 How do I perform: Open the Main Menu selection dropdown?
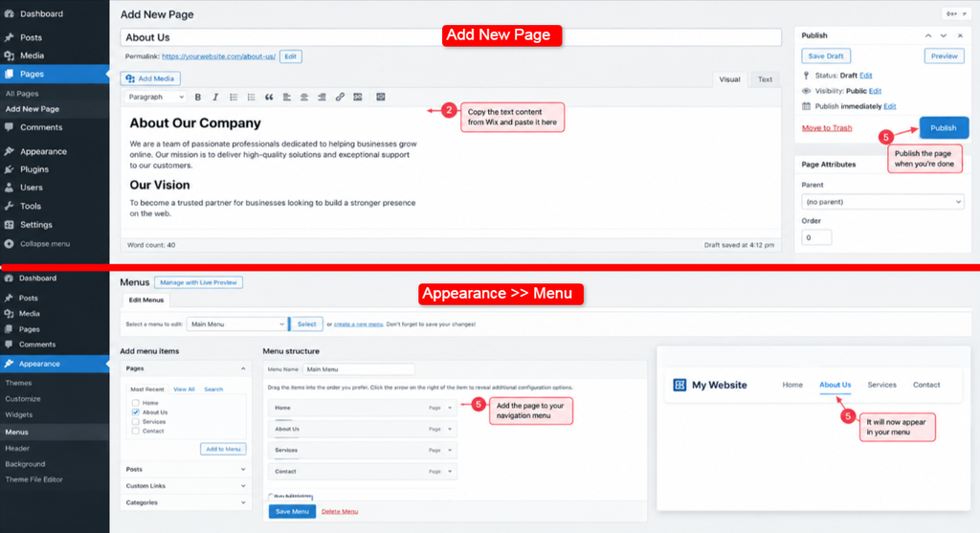(x=237, y=323)
